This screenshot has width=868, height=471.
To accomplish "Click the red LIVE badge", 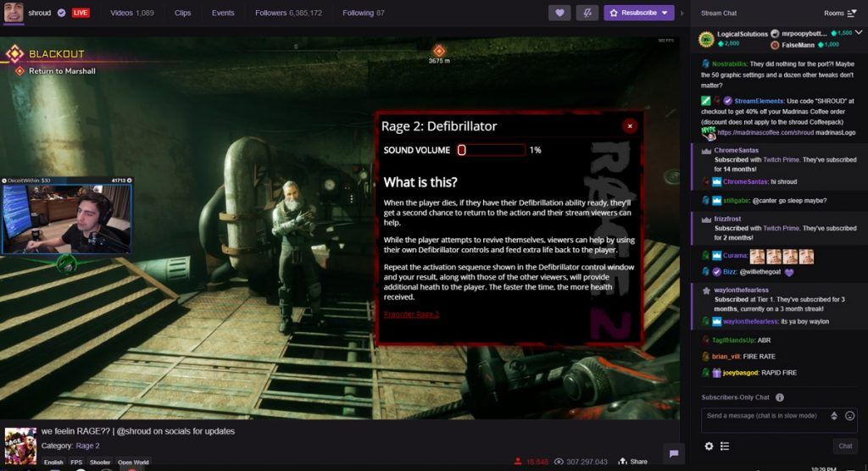I will click(81, 13).
